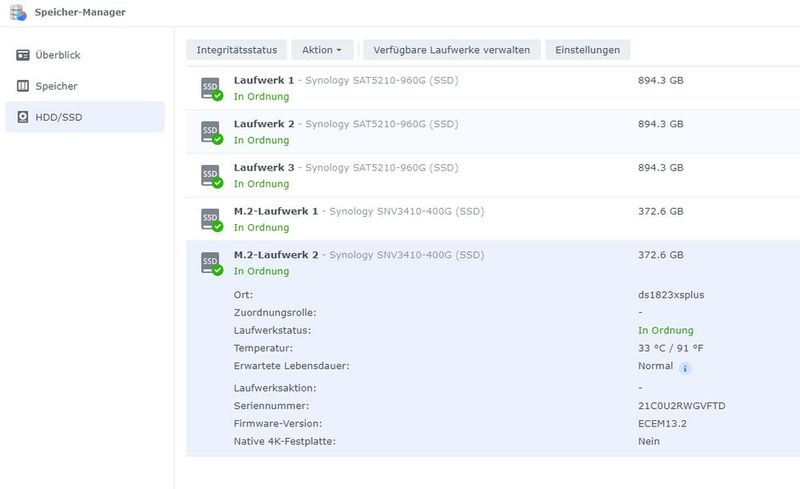Click Verfügbare Laufwerke verwalten button
The height and width of the screenshot is (489, 800).
pyautogui.click(x=452, y=50)
